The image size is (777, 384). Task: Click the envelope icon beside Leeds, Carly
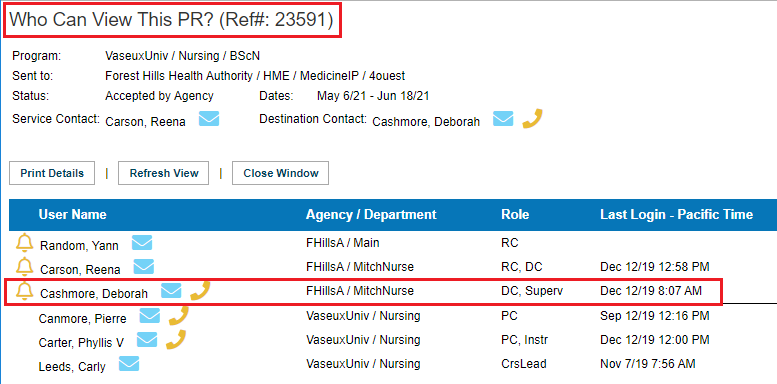click(x=129, y=364)
